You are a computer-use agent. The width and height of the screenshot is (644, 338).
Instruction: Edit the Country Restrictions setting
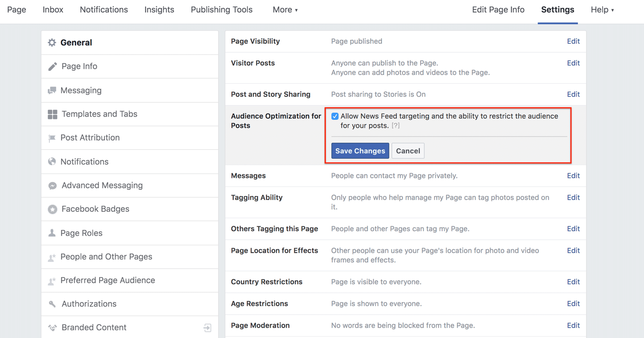[573, 282]
